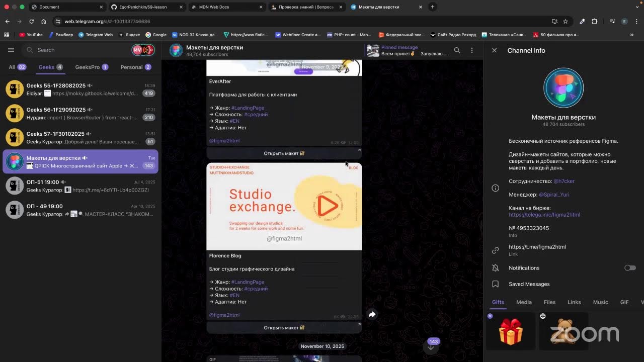Click the share arrow on Florence Blog post
Image resolution: width=644 pixels, height=362 pixels.
coord(372,314)
